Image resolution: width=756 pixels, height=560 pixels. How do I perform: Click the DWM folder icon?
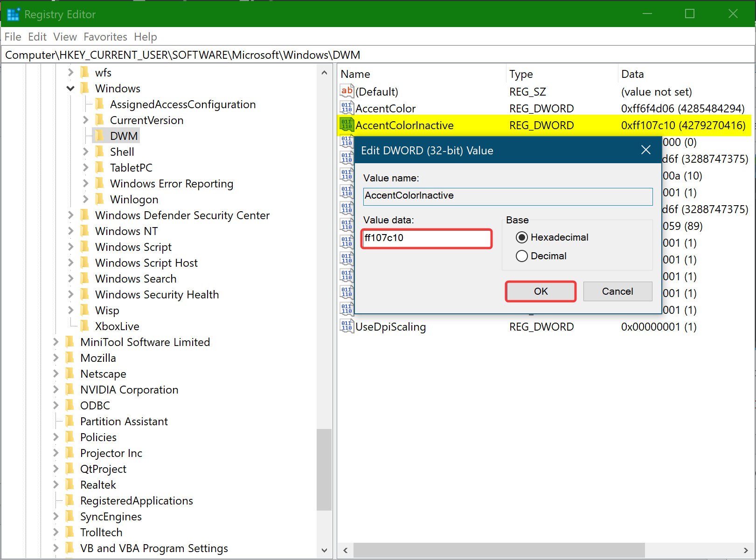point(99,136)
